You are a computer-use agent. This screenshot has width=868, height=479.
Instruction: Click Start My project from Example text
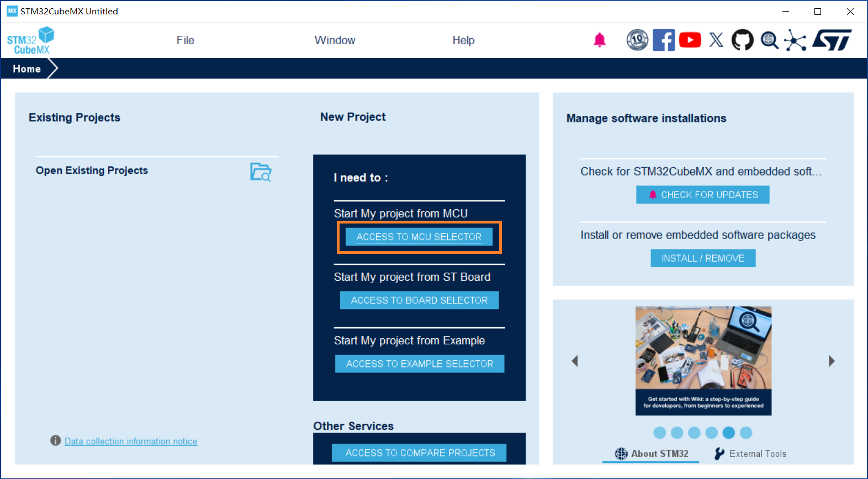pyautogui.click(x=409, y=340)
